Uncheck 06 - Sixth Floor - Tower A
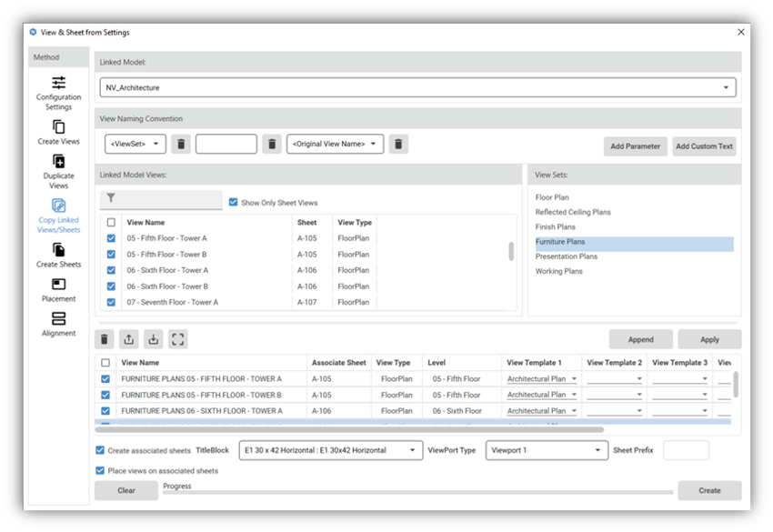 pyautogui.click(x=112, y=270)
